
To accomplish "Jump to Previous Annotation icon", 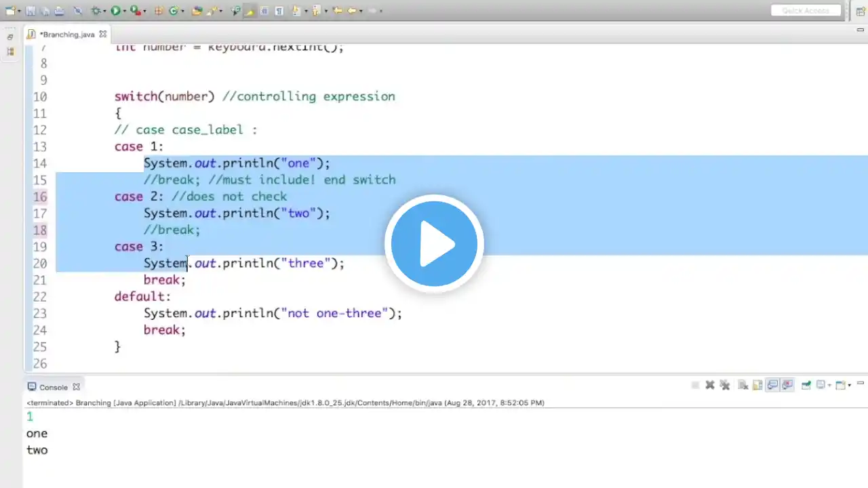I will (x=316, y=11).
